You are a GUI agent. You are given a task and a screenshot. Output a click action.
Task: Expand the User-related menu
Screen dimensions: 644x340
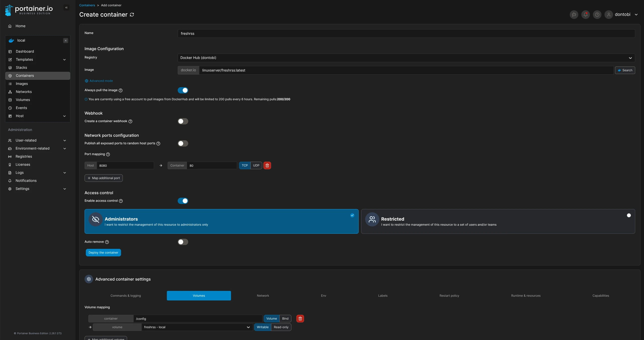point(65,141)
